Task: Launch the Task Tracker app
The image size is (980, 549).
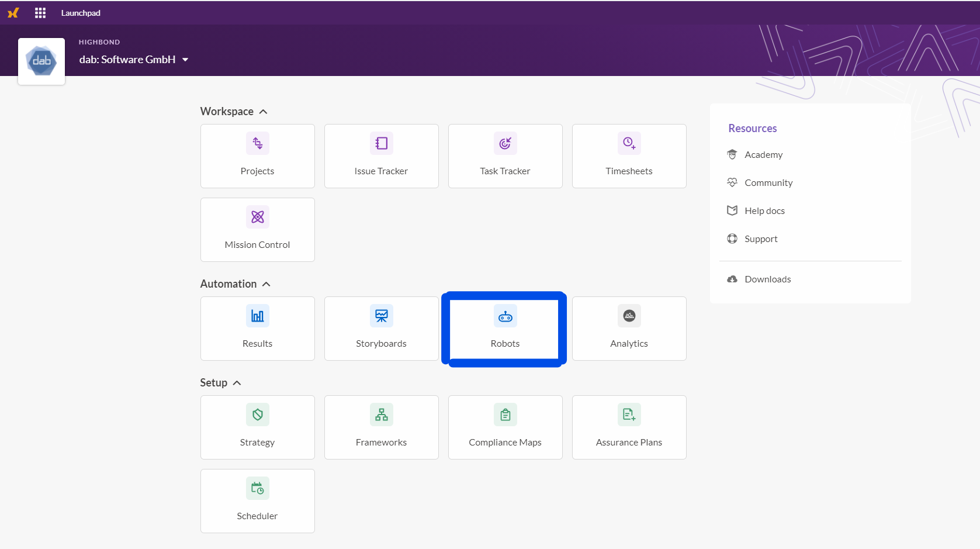Action: 505,156
